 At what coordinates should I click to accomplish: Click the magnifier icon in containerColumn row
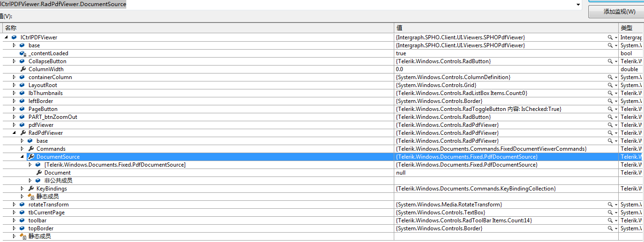(610, 77)
